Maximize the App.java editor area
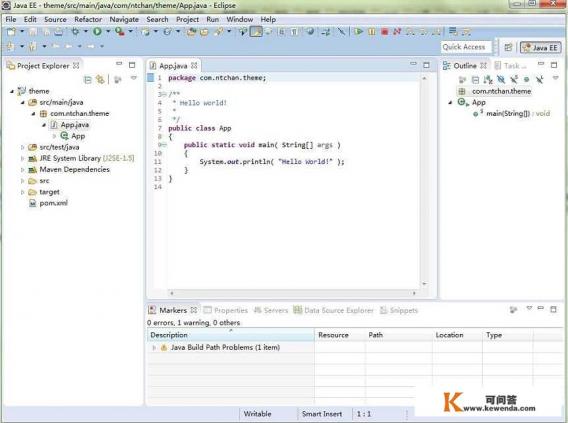The width and height of the screenshot is (568, 423). tap(426, 65)
